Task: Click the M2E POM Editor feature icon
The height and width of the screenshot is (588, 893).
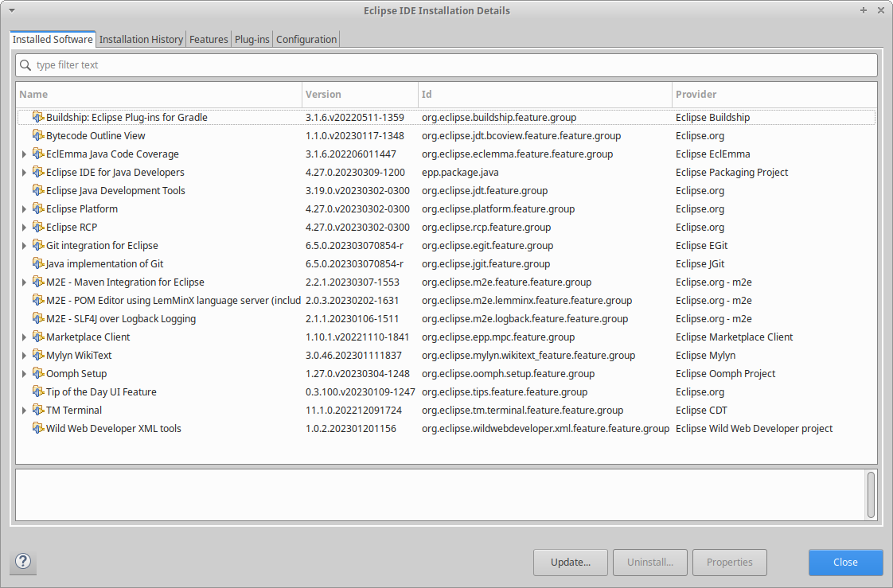Action: (38, 299)
